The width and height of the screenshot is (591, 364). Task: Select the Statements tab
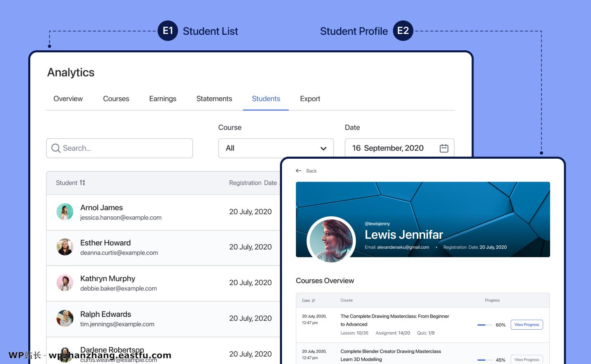(x=214, y=99)
